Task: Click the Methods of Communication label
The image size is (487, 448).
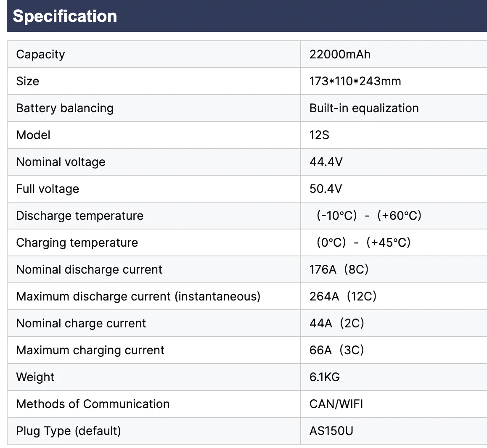Action: pos(93,404)
